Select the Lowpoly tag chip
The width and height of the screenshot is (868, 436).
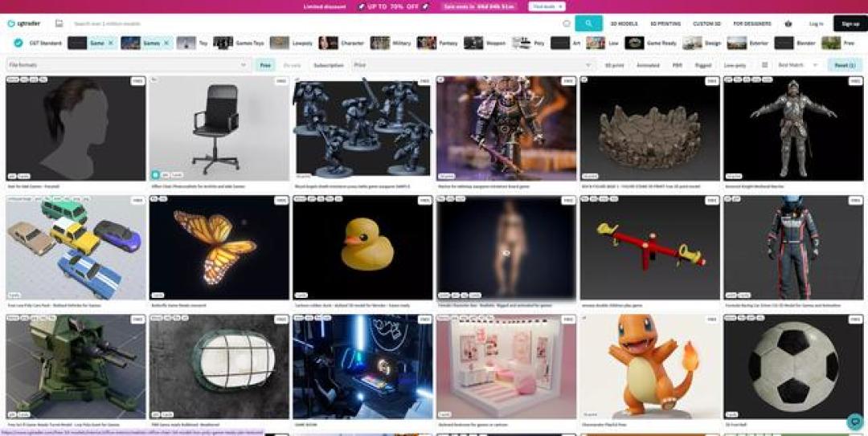[291, 43]
